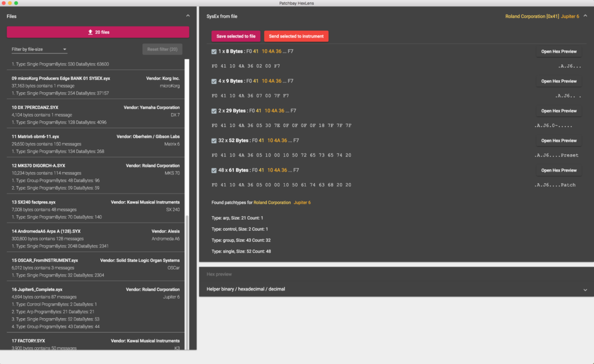This screenshot has height=364, width=594.
Task: Select file 16 Jupiter6_Complete.syx
Action: click(x=96, y=308)
